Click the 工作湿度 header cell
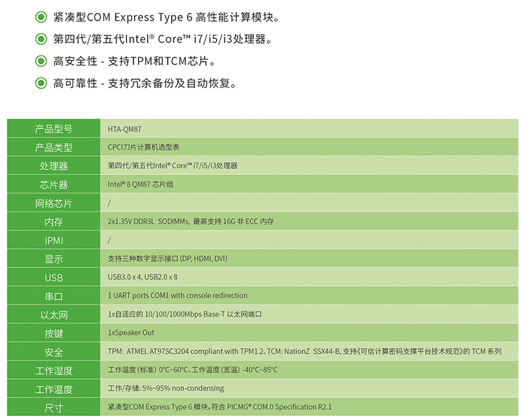The height and width of the screenshot is (420, 527). pyautogui.click(x=54, y=370)
